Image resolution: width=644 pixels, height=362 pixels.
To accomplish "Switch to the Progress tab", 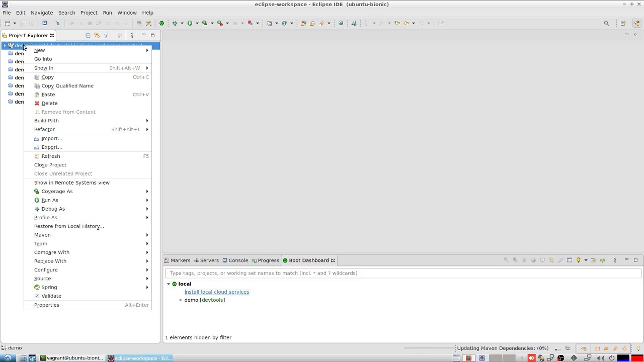I will click(x=265, y=260).
